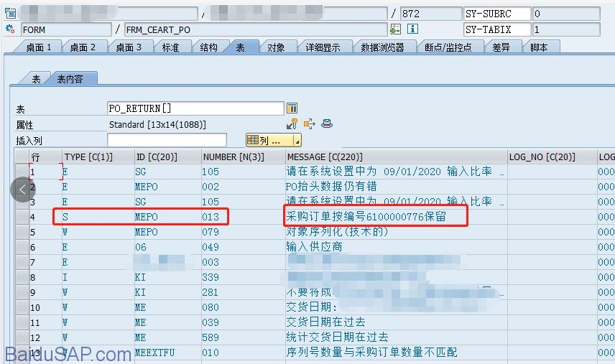Click the MESSAGE [C(220)] column header

(325, 157)
